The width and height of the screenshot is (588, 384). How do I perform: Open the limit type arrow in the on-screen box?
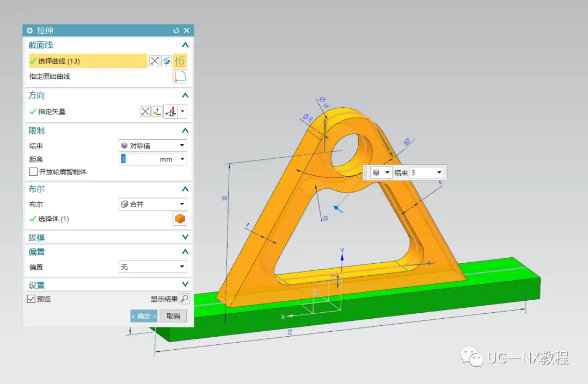click(388, 173)
